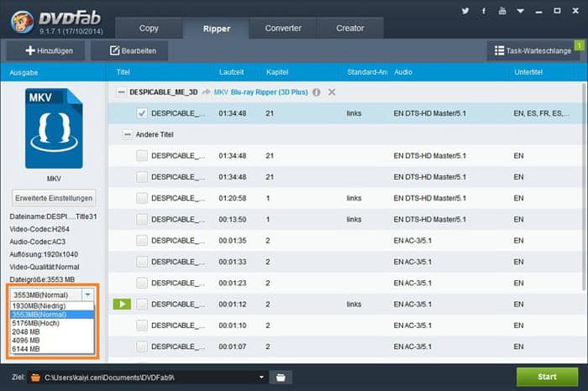Click the Bearbeiten button
Image resolution: width=588 pixels, height=391 pixels.
(129, 50)
